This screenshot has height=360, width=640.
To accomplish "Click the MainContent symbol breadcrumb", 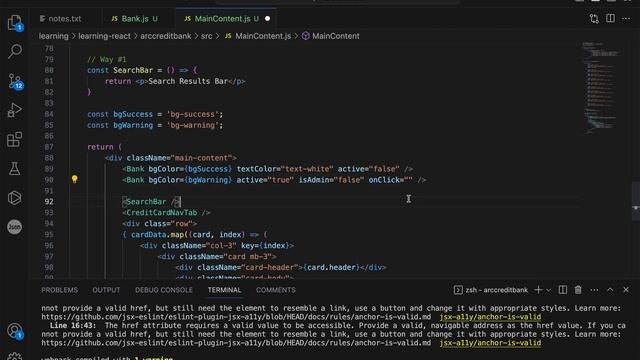I will 331,36.
